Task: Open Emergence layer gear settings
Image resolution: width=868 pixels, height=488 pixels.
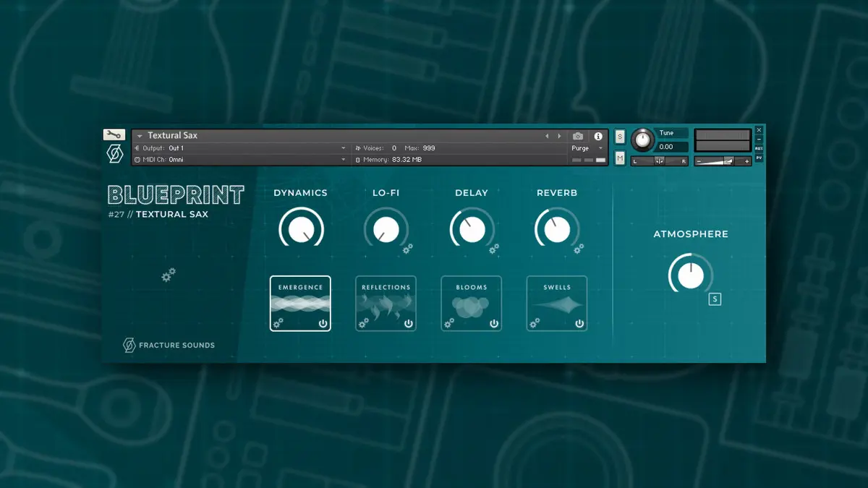Action: coord(278,323)
